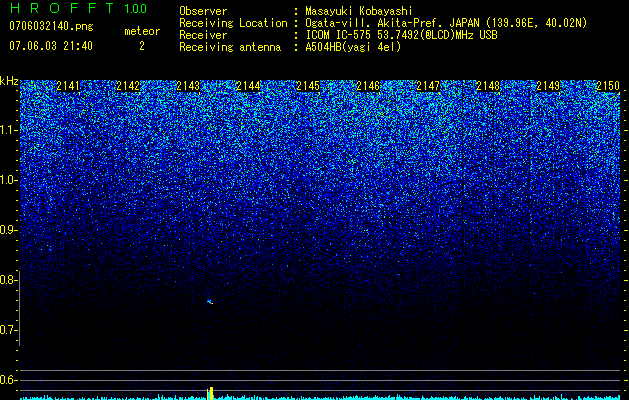Click the 2147 time marker

point(428,86)
